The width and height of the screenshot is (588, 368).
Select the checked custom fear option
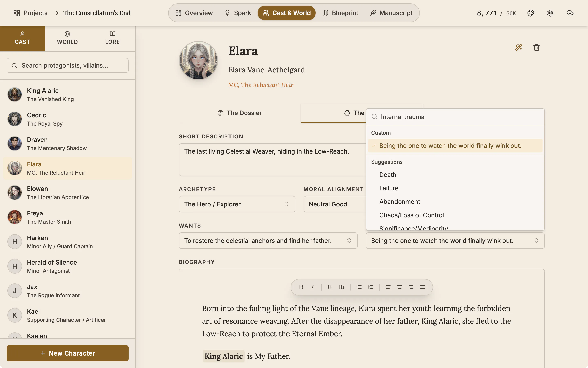coord(455,146)
